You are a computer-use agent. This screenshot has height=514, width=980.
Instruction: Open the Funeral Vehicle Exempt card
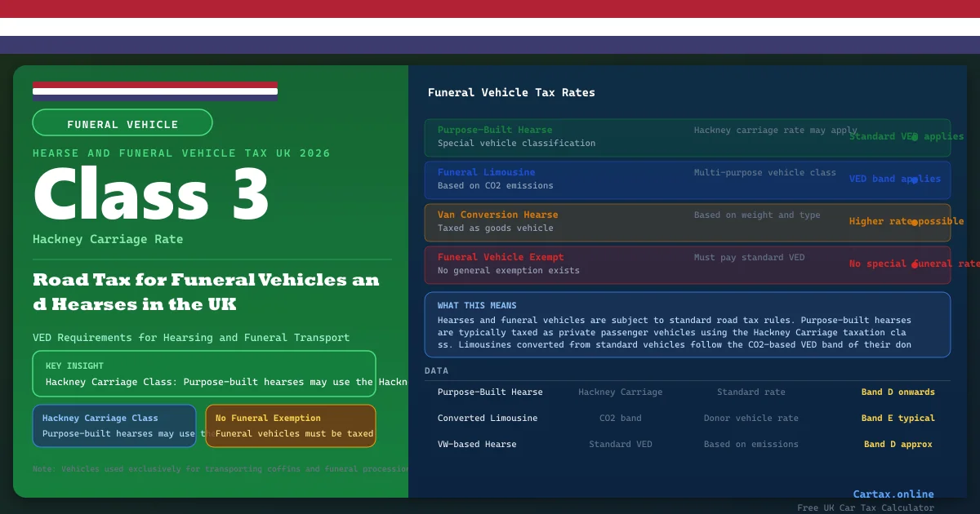(637, 264)
